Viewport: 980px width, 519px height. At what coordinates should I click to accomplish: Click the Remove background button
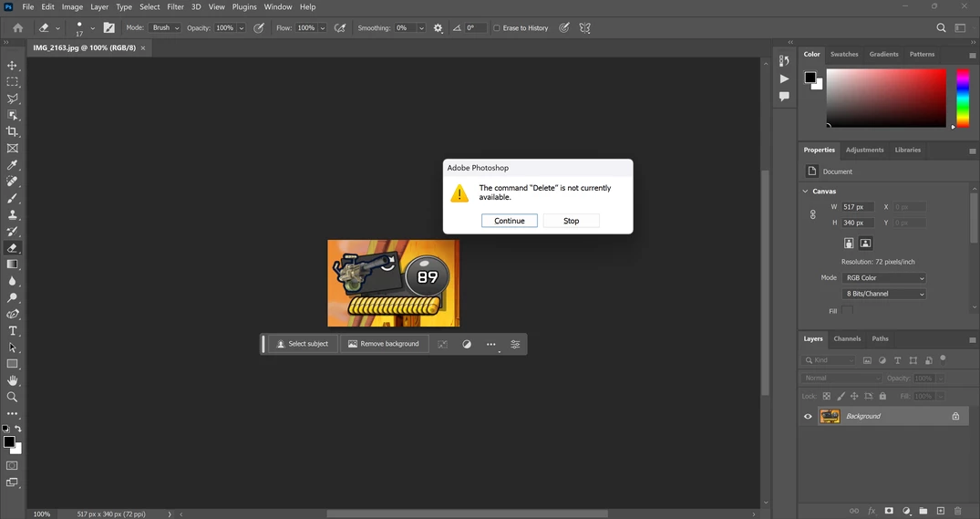click(384, 344)
